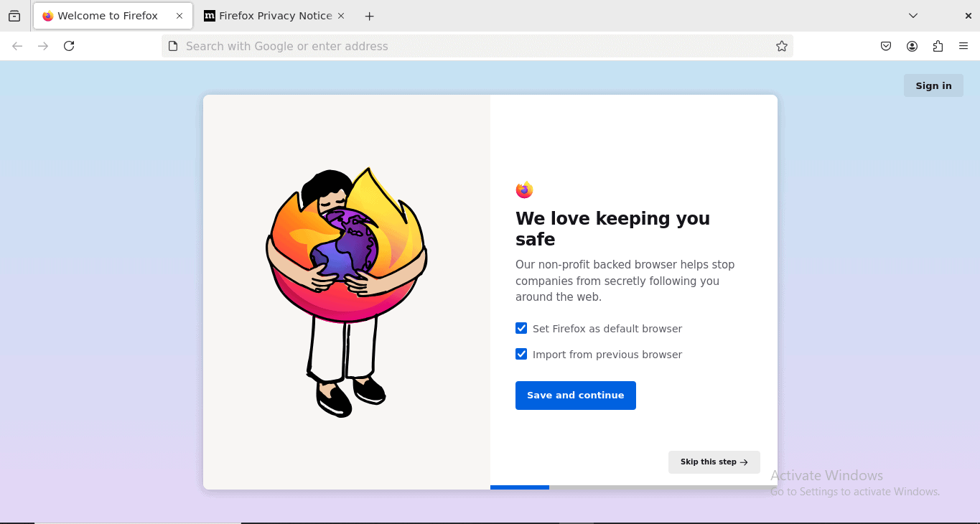980x524 pixels.
Task: Click the forward navigation arrow
Action: coord(42,45)
